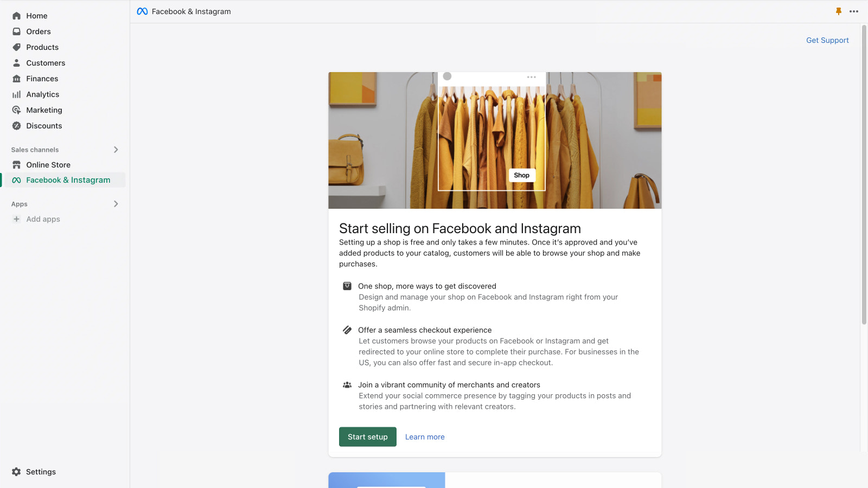868x488 pixels.
Task: Expand the Apps section
Action: [x=116, y=204]
